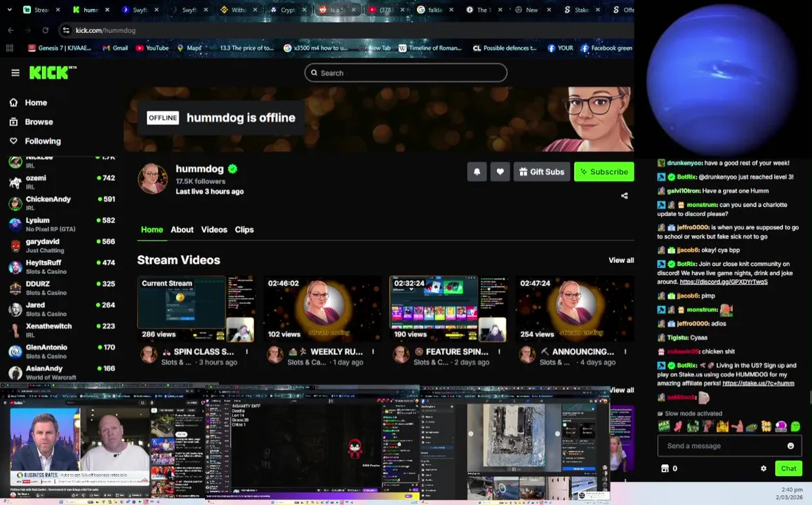812x505 pixels.
Task: Open the chat emoji picker
Action: pos(790,445)
